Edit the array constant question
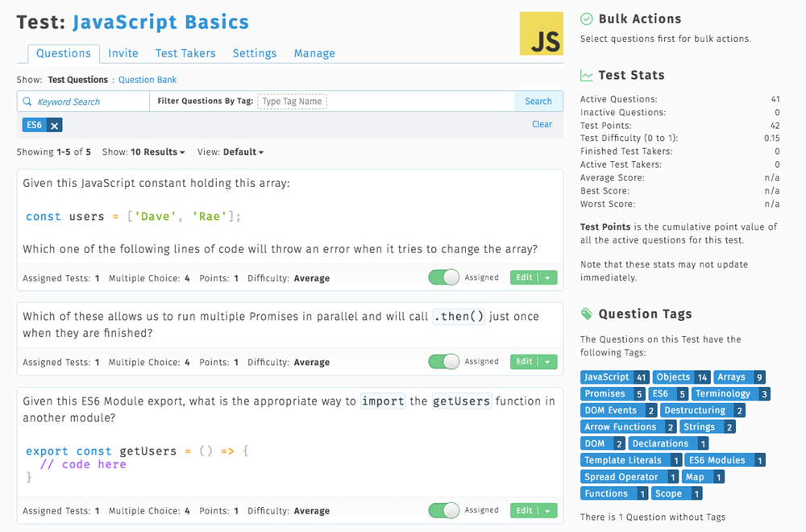 (525, 277)
